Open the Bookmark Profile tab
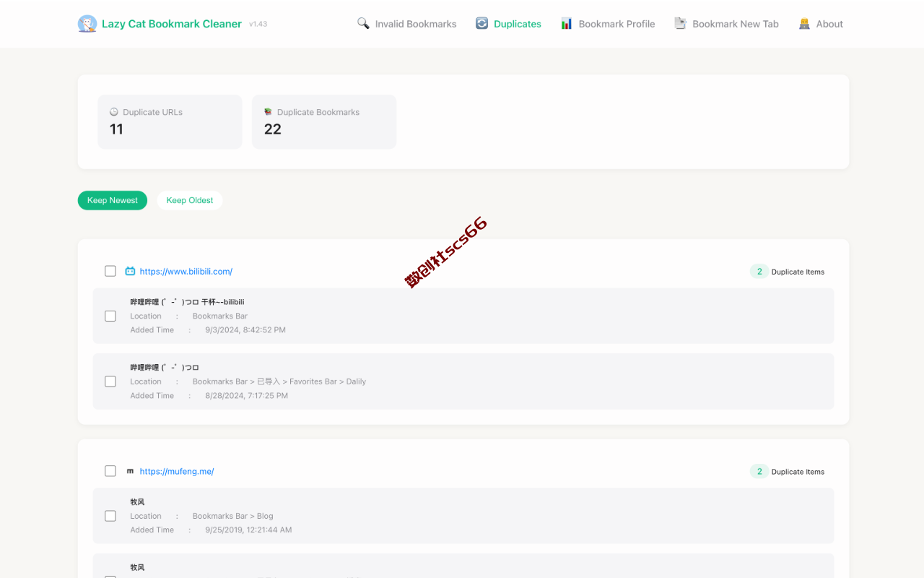The width and height of the screenshot is (924, 578). click(x=608, y=24)
